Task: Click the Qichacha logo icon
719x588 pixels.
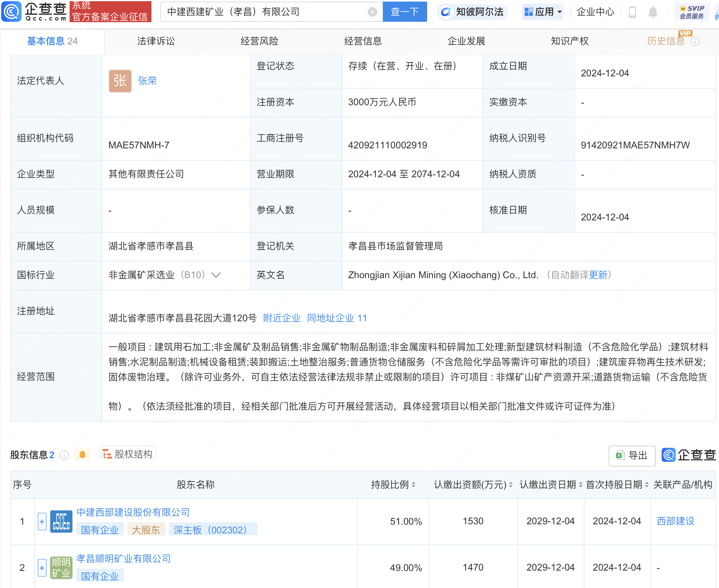Action: [x=11, y=11]
